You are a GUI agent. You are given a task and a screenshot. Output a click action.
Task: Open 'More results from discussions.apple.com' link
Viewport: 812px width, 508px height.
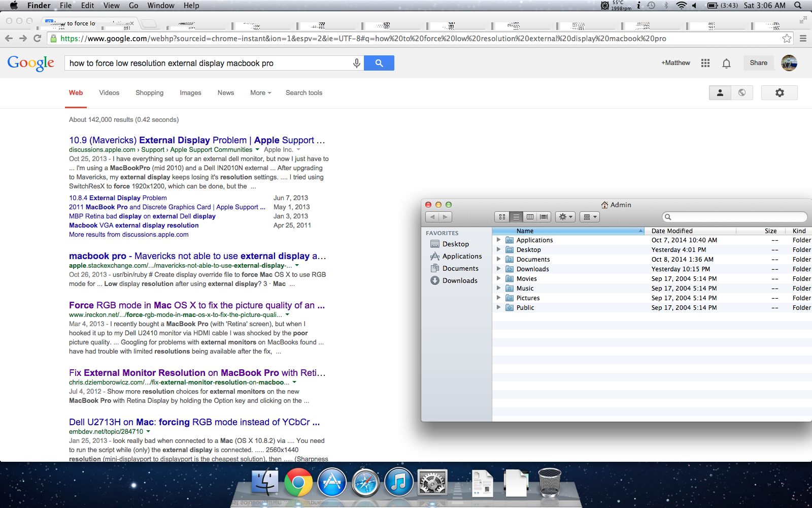pyautogui.click(x=129, y=235)
